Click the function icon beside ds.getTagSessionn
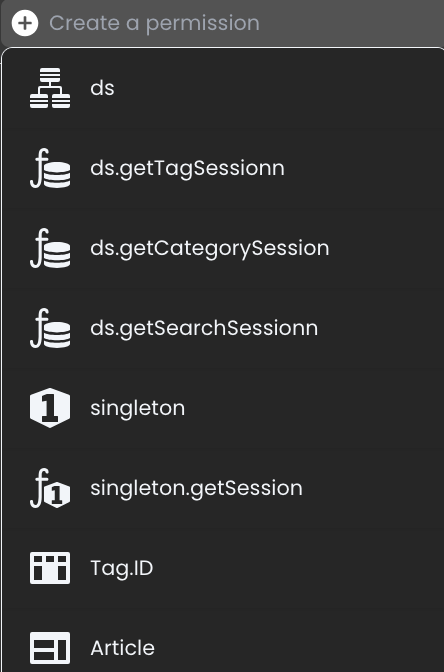This screenshot has height=672, width=444. 50,168
